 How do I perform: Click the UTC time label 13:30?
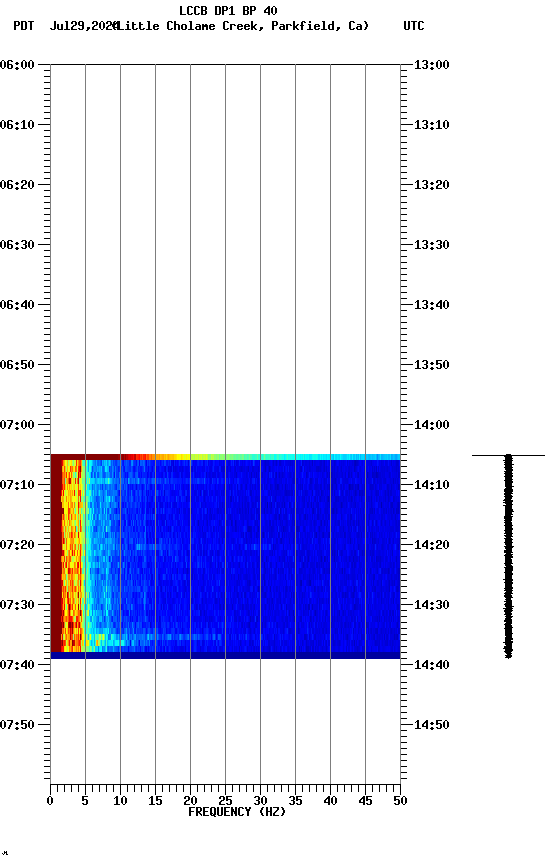(x=432, y=245)
